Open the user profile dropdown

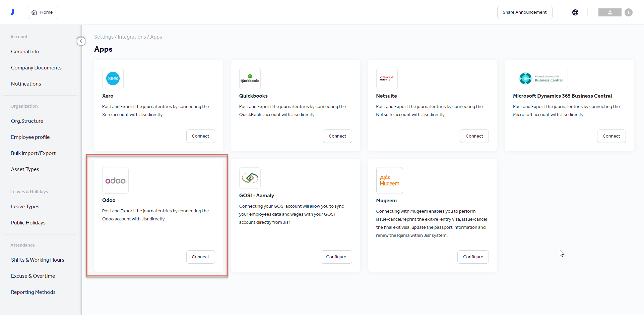tap(609, 12)
